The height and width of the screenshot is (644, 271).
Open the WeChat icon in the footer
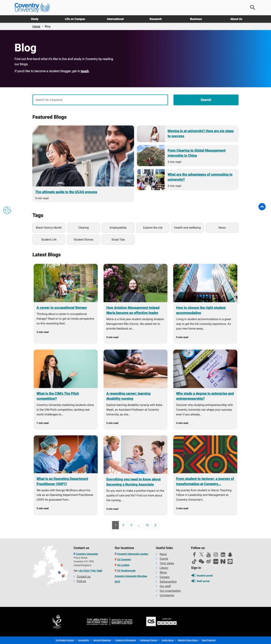pyautogui.click(x=201, y=561)
